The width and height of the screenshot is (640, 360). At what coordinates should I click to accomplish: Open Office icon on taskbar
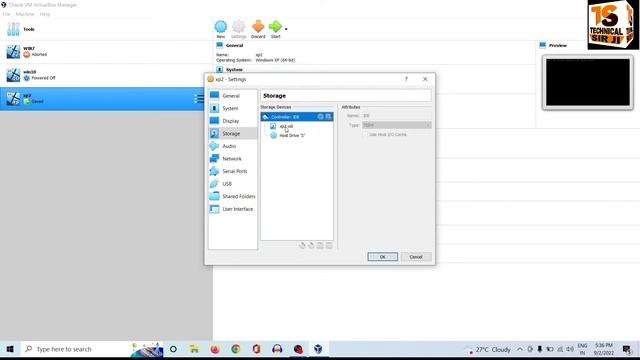pos(256,349)
